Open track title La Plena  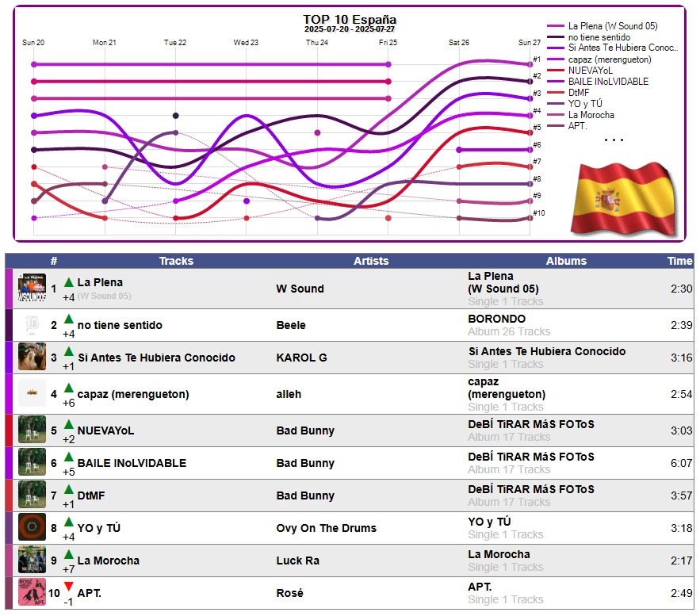tap(100, 282)
